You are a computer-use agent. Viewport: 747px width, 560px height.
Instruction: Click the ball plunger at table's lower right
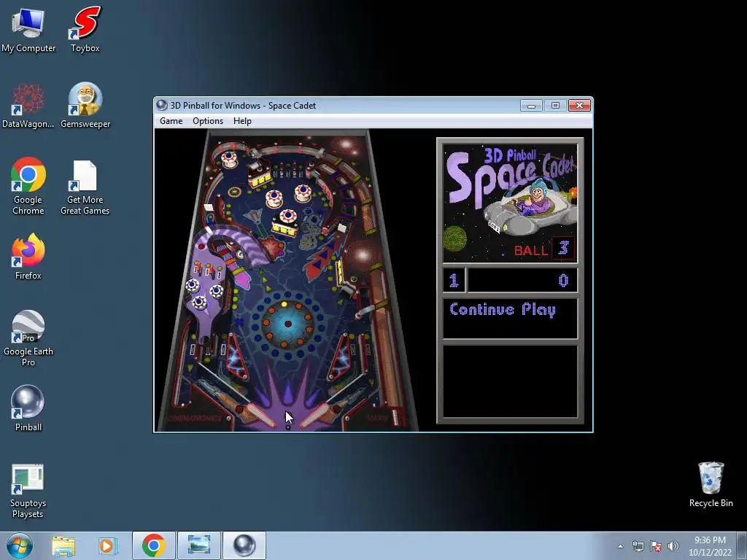(x=395, y=416)
